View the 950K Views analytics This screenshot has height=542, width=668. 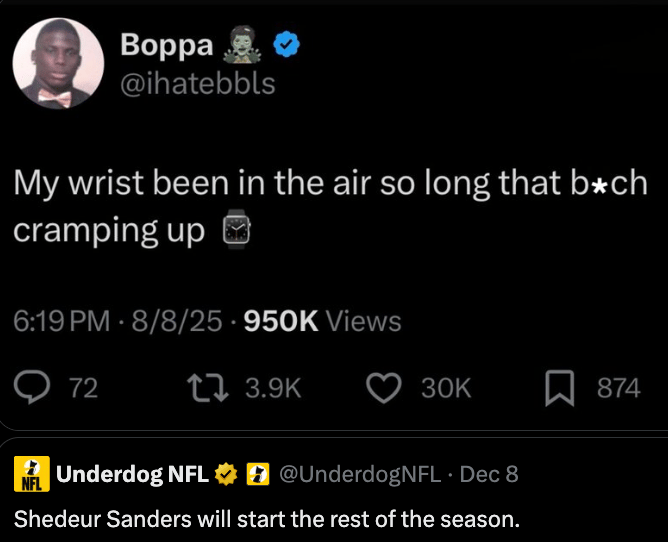(322, 321)
